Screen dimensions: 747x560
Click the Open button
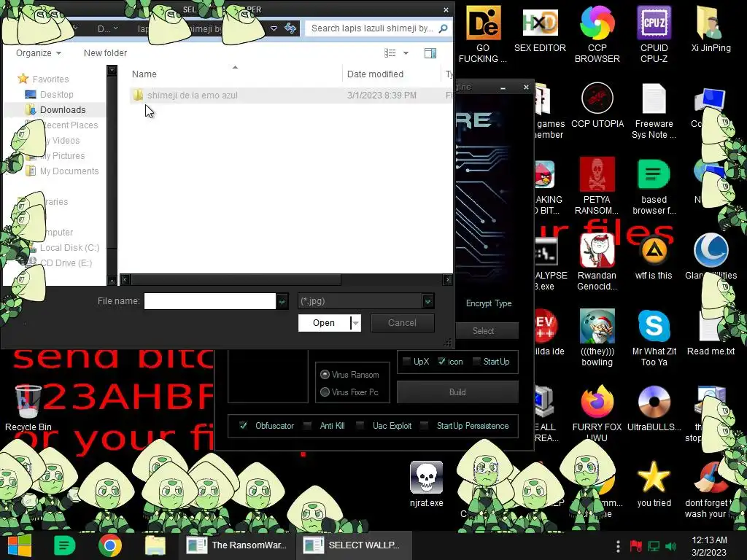pos(324,323)
